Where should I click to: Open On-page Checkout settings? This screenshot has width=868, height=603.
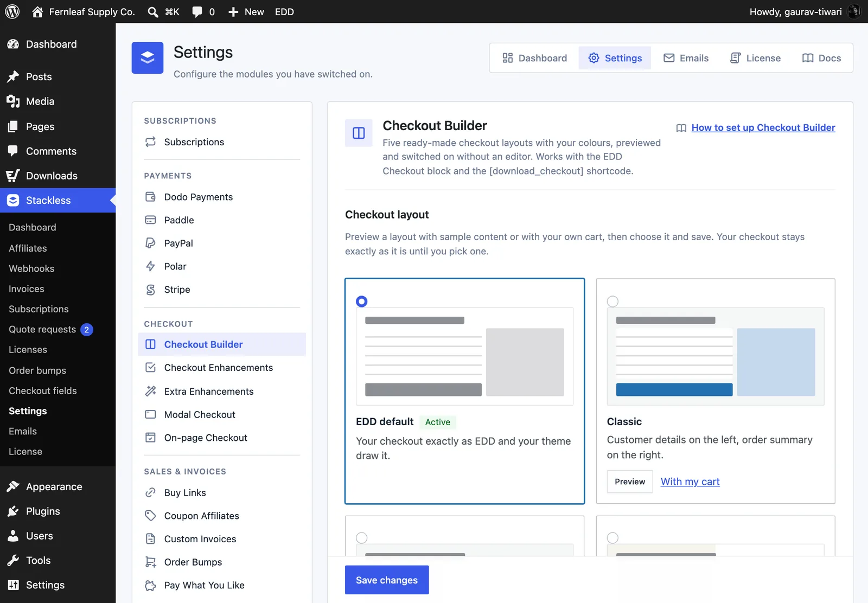pyautogui.click(x=222, y=438)
